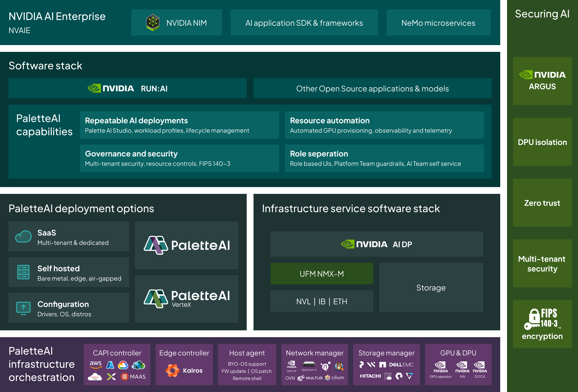Select the UFM NMX-M green box
This screenshot has height=392, width=578.
pos(322,274)
